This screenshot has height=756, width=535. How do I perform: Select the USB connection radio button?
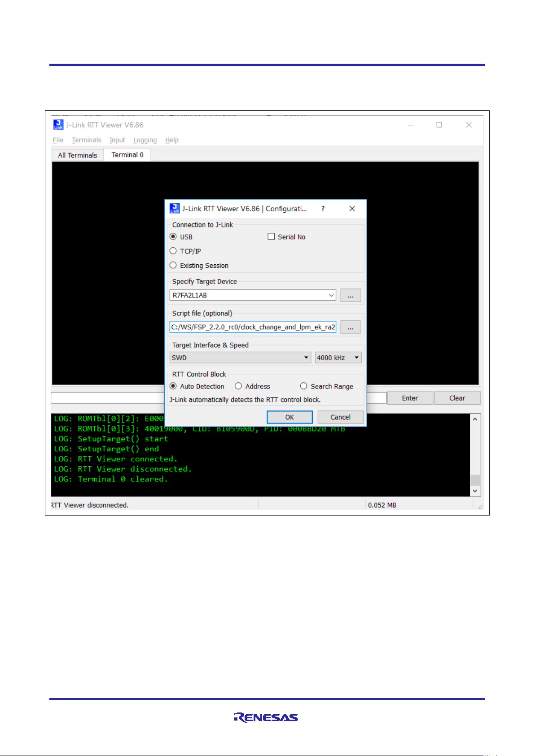pyautogui.click(x=173, y=236)
